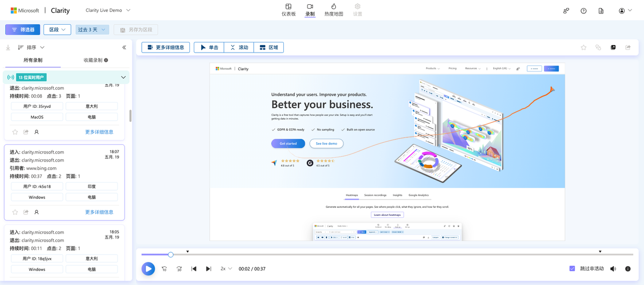The height and width of the screenshot is (285, 644).
Task: Open the Clarity Live Demo project dropdown
Action: point(108,10)
